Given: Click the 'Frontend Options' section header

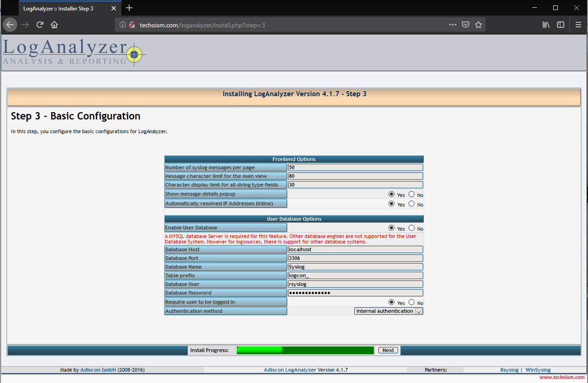Looking at the screenshot, I should click(294, 159).
